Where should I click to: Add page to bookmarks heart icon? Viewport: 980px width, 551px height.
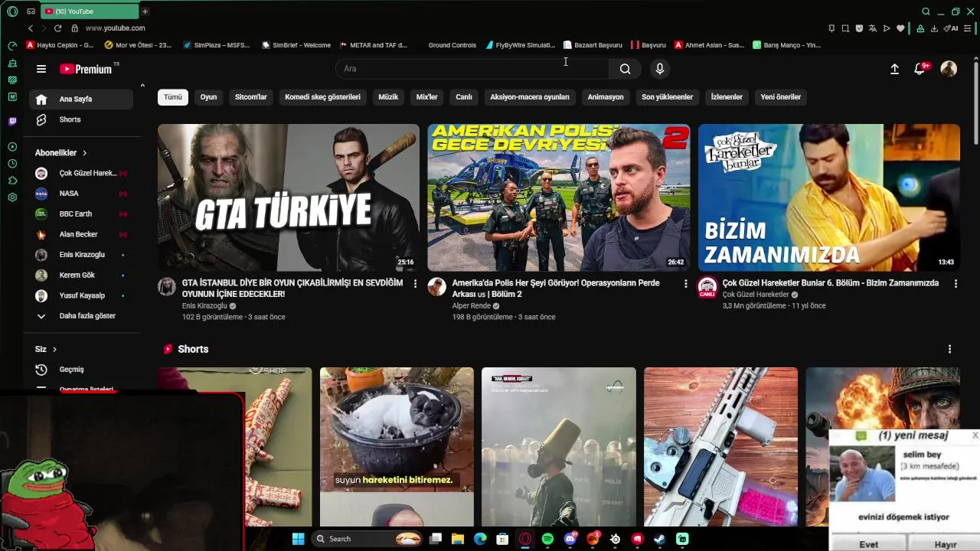900,28
